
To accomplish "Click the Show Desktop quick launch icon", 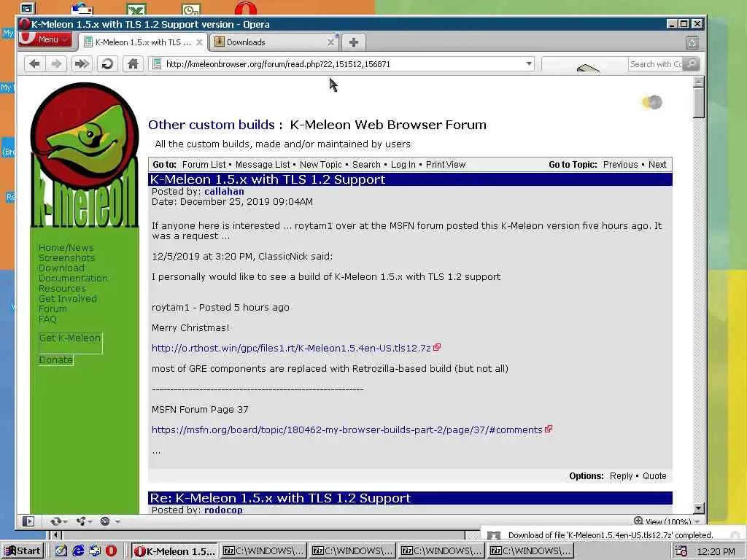I will tap(61, 551).
